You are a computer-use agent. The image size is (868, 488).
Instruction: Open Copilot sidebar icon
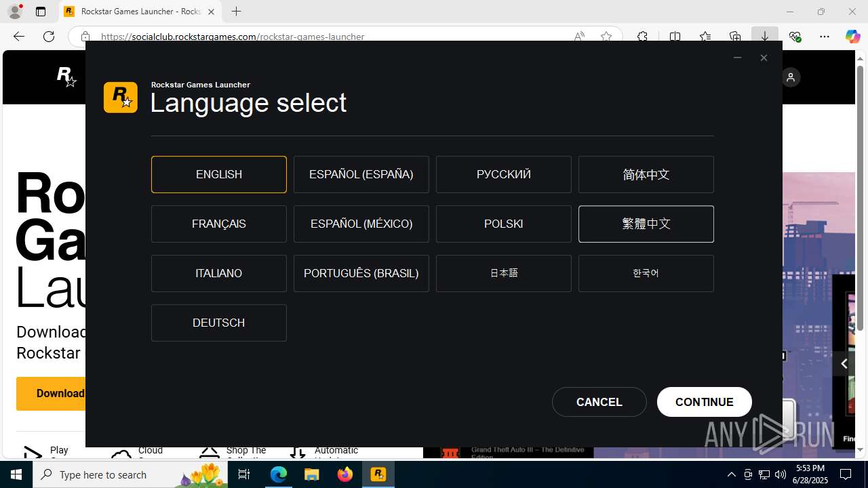point(852,37)
